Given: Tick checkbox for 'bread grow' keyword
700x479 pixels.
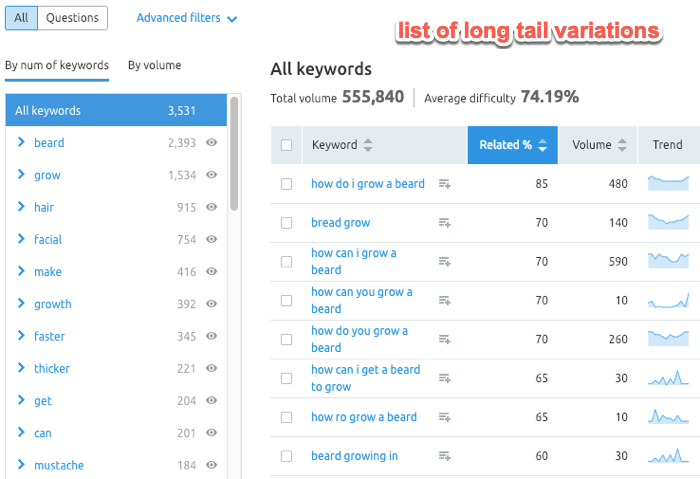Looking at the screenshot, I should (x=287, y=223).
